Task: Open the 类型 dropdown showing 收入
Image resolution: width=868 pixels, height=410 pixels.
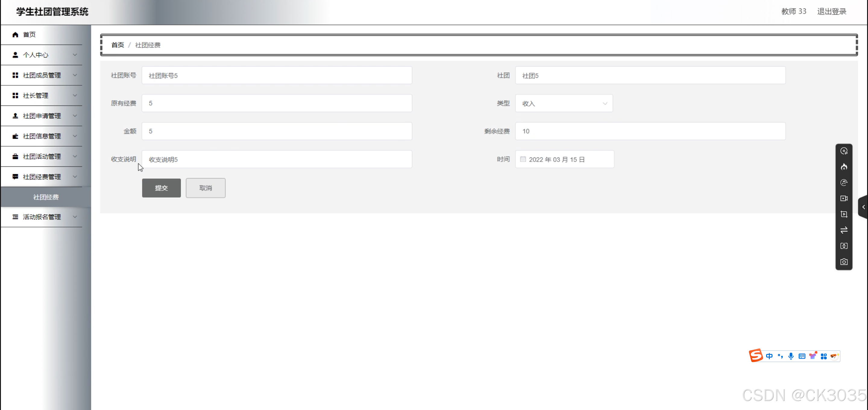Action: (564, 103)
